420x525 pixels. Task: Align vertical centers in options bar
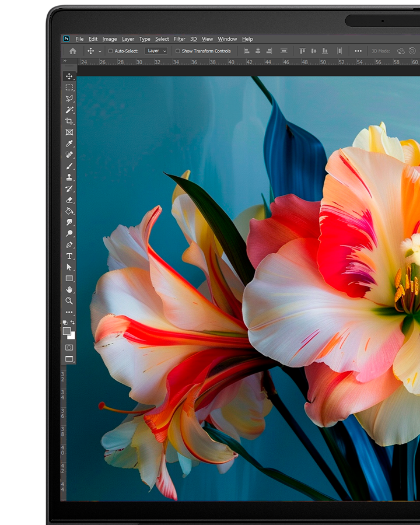(313, 51)
